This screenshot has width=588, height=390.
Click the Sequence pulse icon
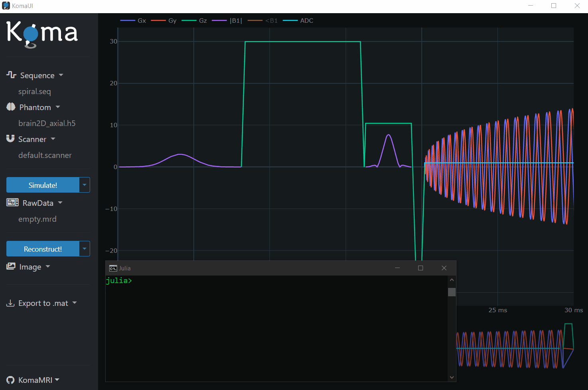11,75
